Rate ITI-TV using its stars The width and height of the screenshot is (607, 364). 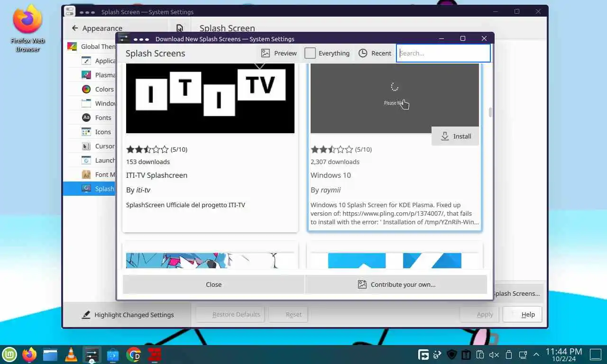pos(147,149)
